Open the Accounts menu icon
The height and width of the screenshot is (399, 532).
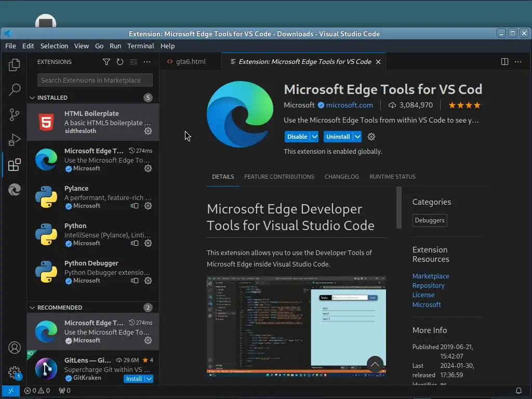14,348
